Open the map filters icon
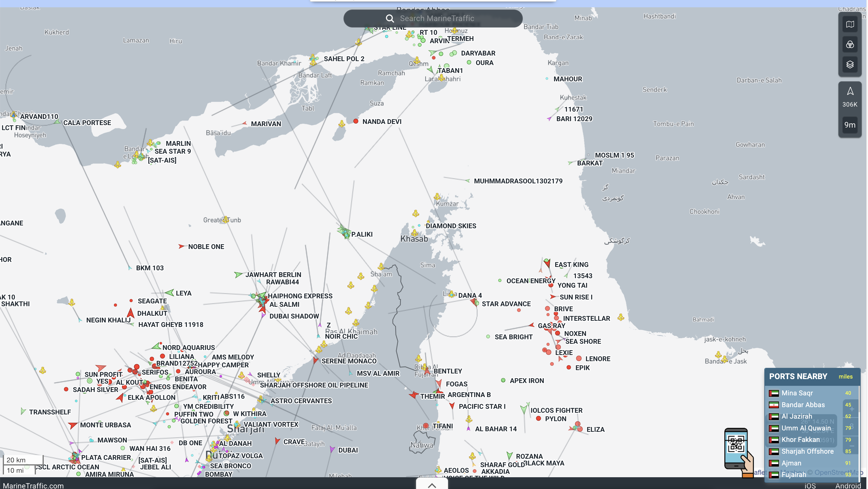This screenshot has height=489, width=868. coord(850,45)
